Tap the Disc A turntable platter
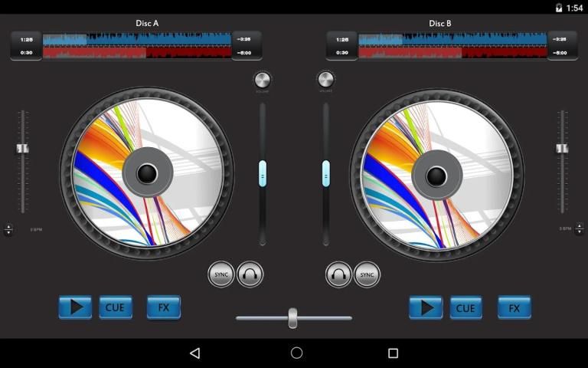Screen dimensions: 588x368 (x=147, y=174)
